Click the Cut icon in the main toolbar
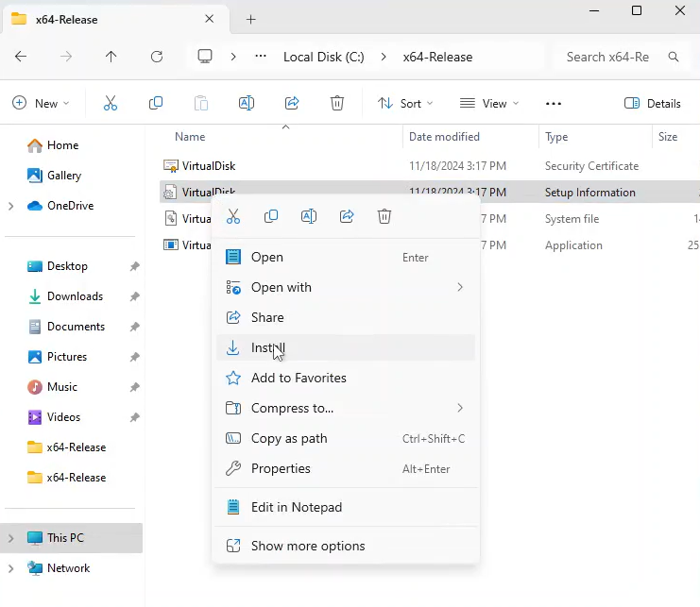 (x=111, y=104)
